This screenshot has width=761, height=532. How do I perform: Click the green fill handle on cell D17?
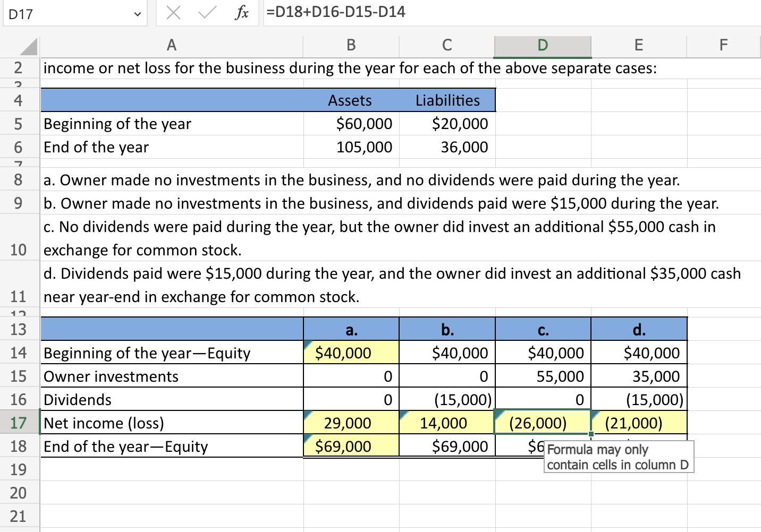pyautogui.click(x=590, y=434)
